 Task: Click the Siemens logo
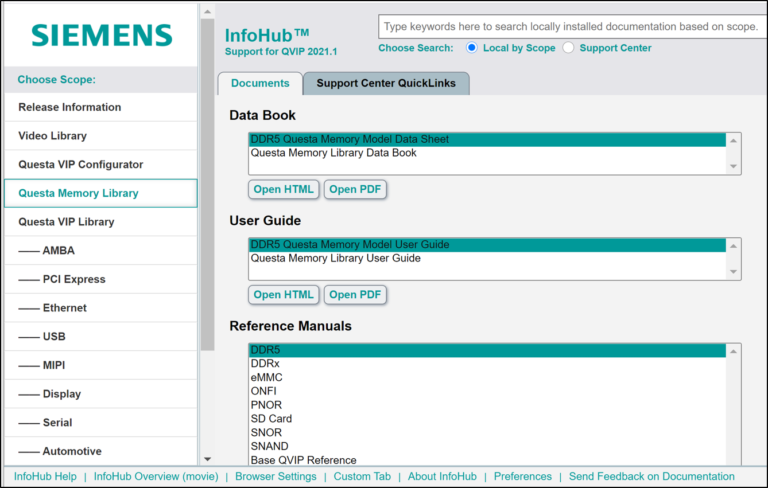tap(101, 35)
